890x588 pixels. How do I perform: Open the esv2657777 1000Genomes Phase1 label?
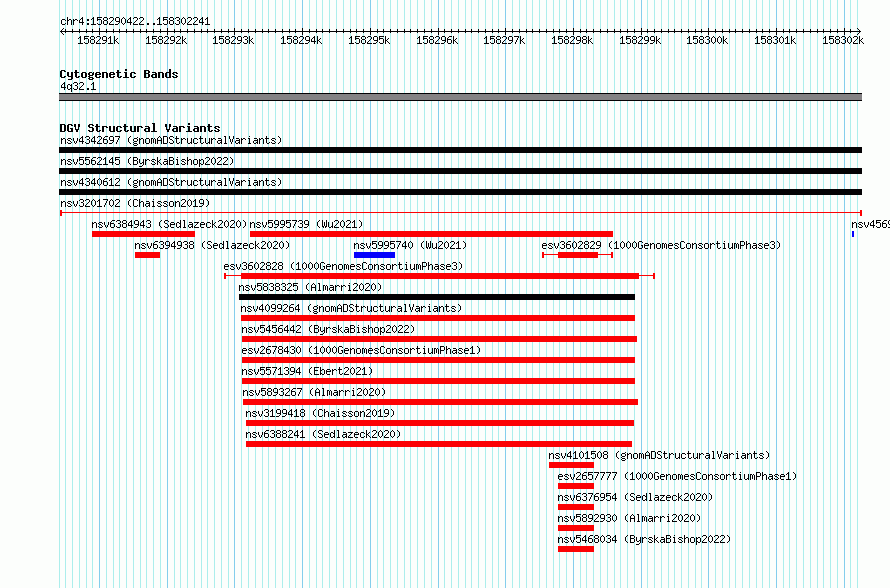click(x=677, y=476)
